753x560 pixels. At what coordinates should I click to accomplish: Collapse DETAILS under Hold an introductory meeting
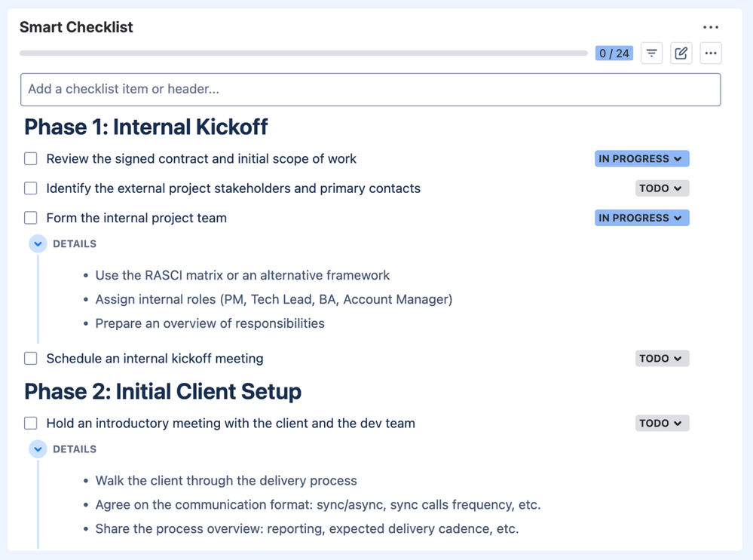coord(38,449)
